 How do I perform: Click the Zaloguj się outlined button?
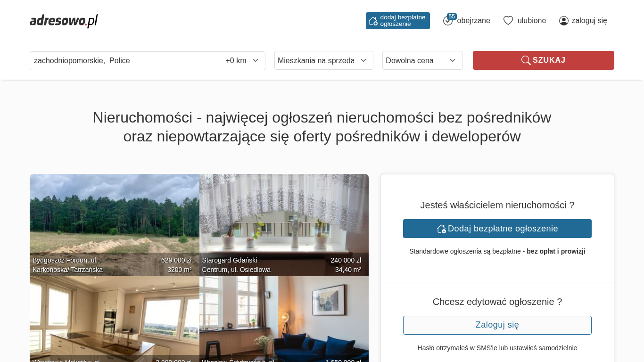point(497,325)
